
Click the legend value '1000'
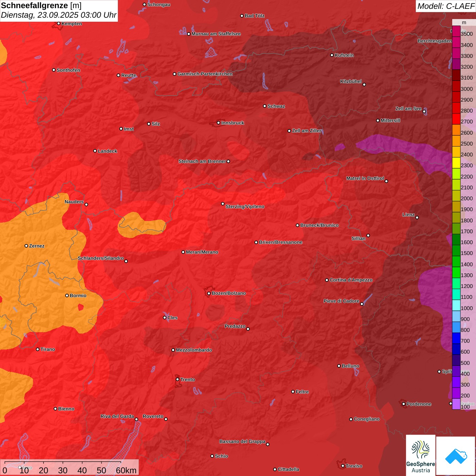(x=466, y=308)
